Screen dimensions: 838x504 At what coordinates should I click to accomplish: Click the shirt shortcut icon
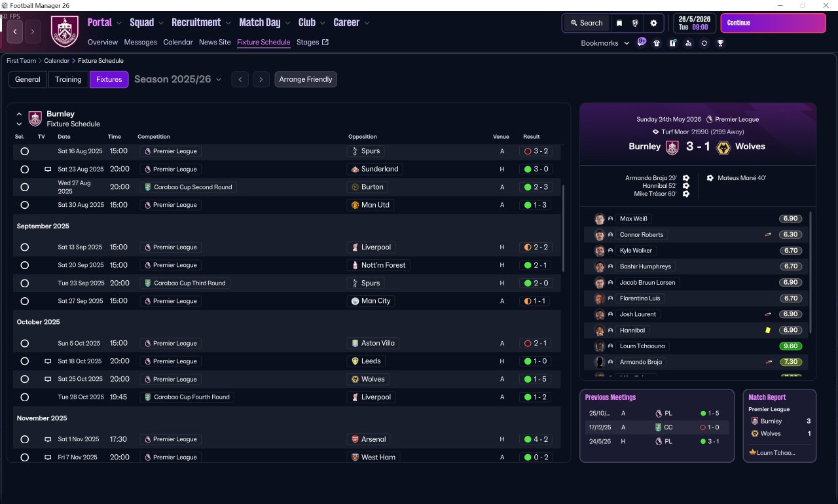[657, 43]
